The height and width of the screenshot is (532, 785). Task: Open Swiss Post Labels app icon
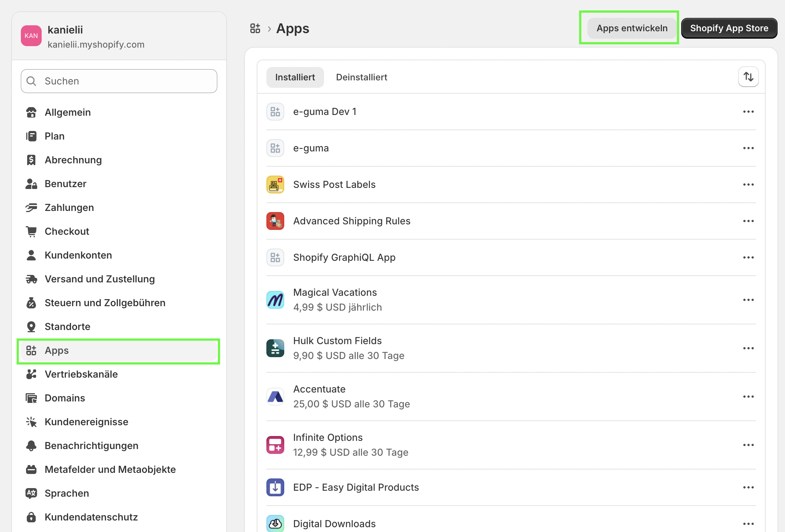pyautogui.click(x=275, y=185)
